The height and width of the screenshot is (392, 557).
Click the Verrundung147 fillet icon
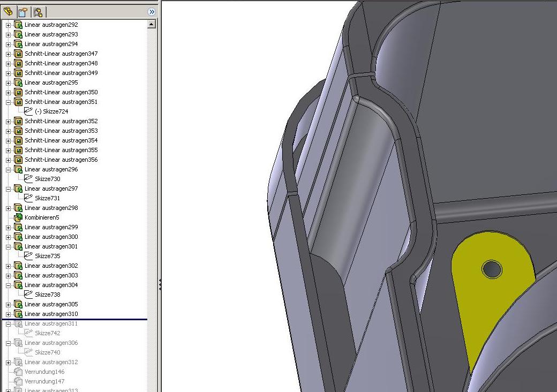point(18,381)
